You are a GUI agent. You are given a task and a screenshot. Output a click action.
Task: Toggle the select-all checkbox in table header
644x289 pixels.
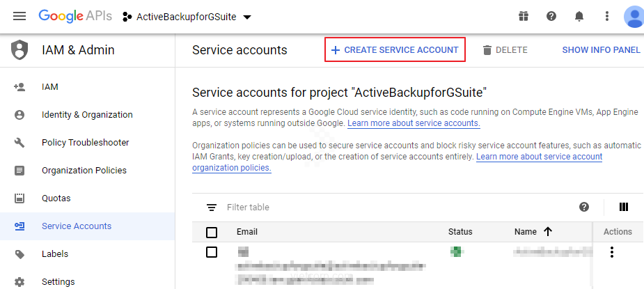coord(212,232)
